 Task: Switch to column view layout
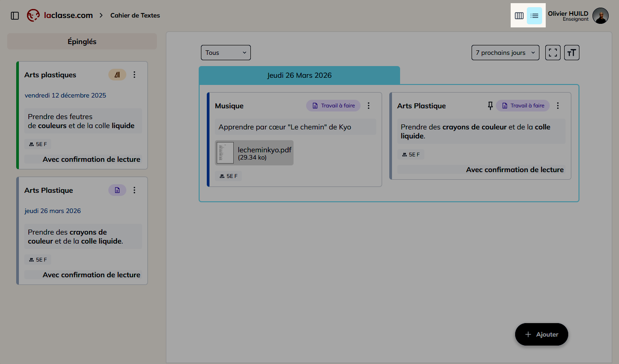point(519,16)
